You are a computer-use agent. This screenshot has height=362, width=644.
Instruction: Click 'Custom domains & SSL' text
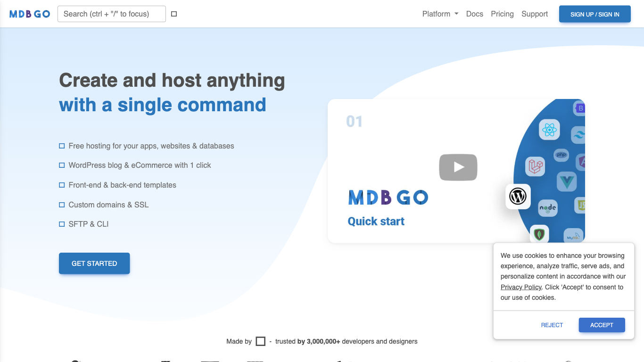(x=108, y=205)
